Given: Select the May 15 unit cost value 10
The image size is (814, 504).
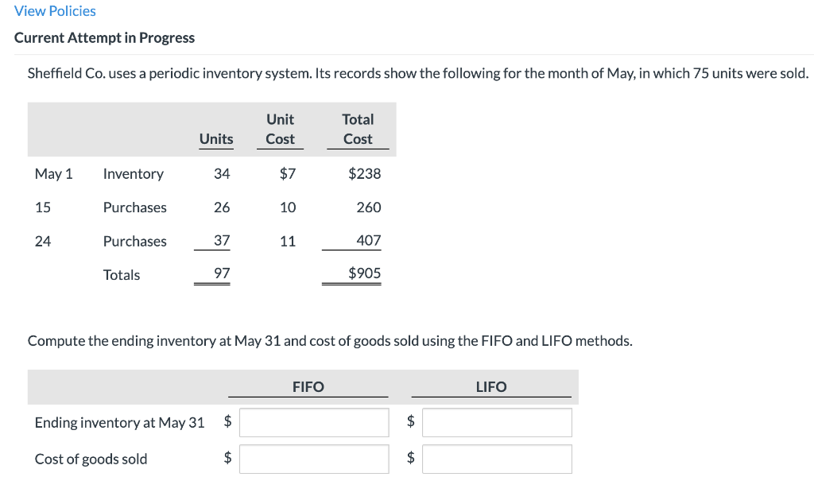Looking at the screenshot, I should pyautogui.click(x=288, y=207).
